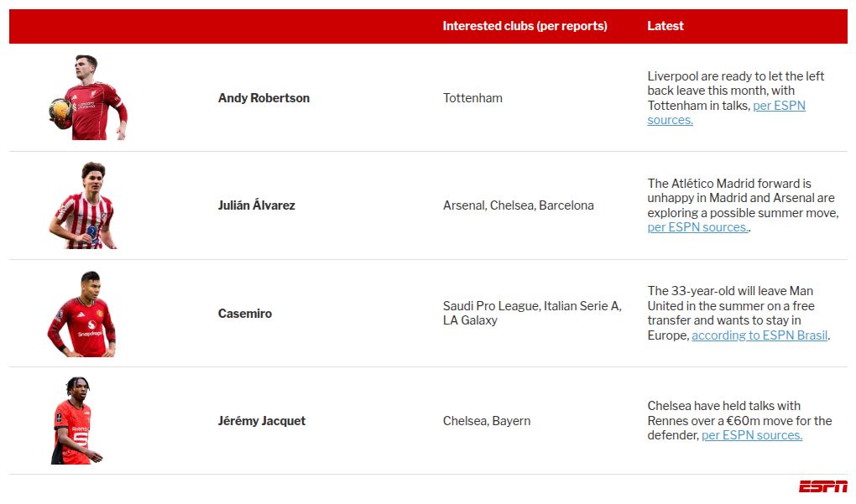The image size is (856, 504).
Task: Click Andy Robertson's player photo
Action: [87, 97]
